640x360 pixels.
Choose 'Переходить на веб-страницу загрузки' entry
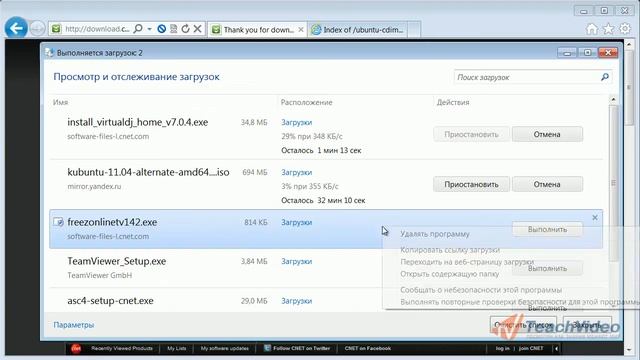click(x=467, y=262)
